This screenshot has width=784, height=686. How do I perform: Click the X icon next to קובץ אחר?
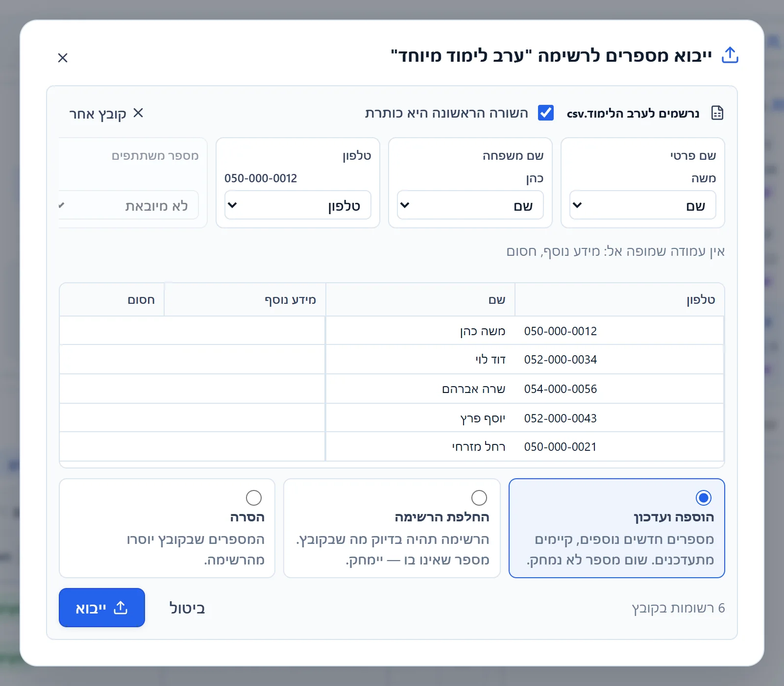coord(138,113)
